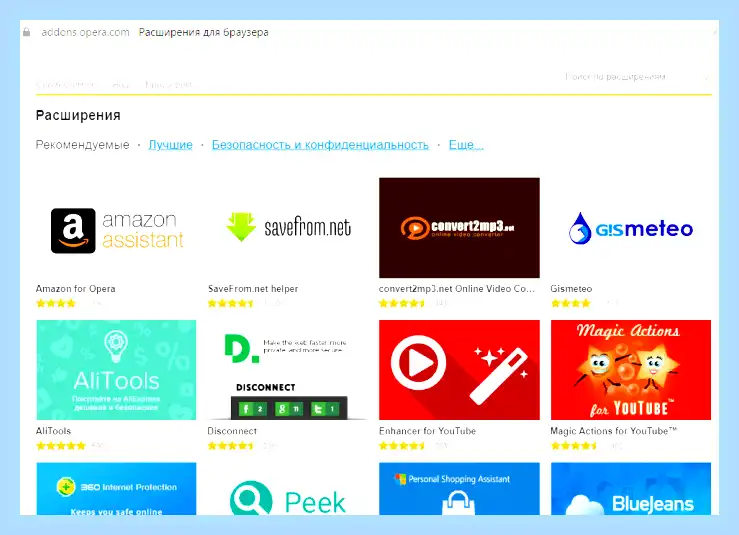
Task: Click the 'Расширения' section heading
Action: click(x=78, y=115)
